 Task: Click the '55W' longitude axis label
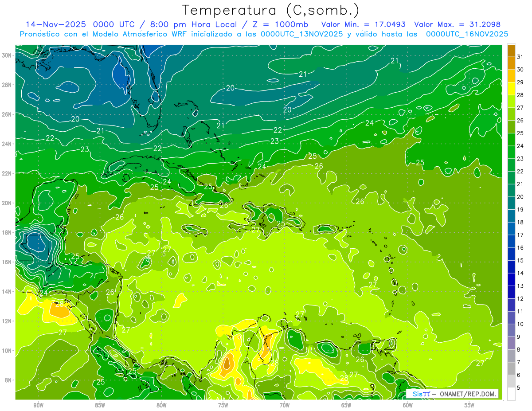click(x=469, y=405)
